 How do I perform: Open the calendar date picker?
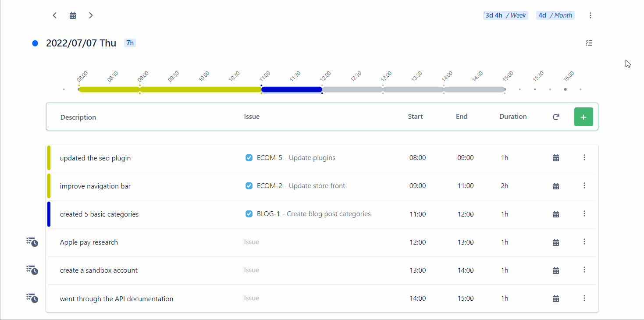[x=73, y=15]
